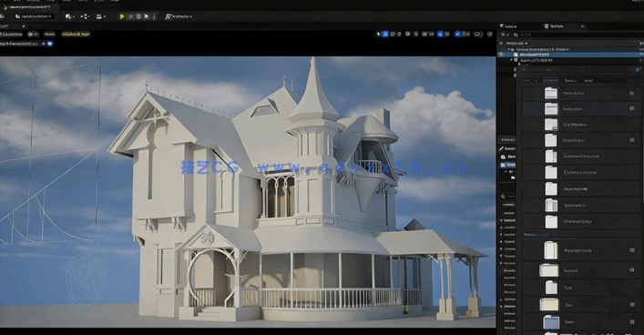The width and height of the screenshot is (644, 335).
Task: Expand the outliner row below the highlighted one
Action: [511, 60]
